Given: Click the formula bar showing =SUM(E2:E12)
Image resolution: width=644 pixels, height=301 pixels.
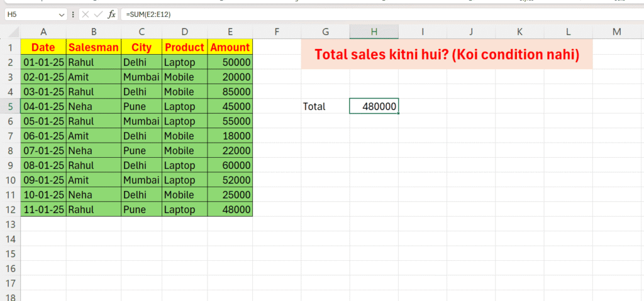Looking at the screenshot, I should point(382,15).
